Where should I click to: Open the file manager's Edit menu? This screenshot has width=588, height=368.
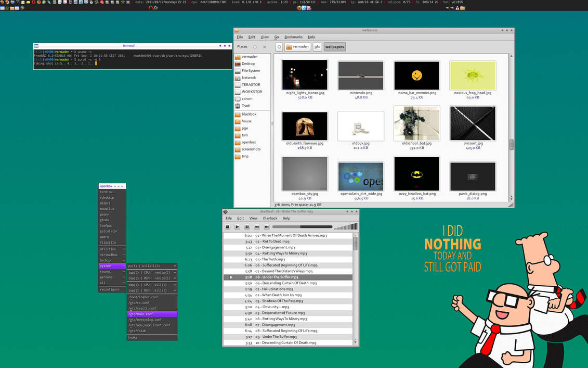(252, 37)
